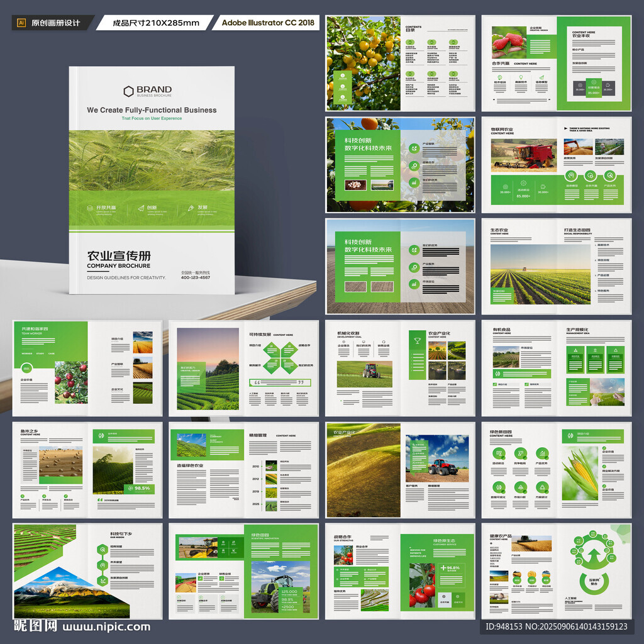Click the 发展 pen icon on cover
The image size is (644, 644).
tap(191, 208)
